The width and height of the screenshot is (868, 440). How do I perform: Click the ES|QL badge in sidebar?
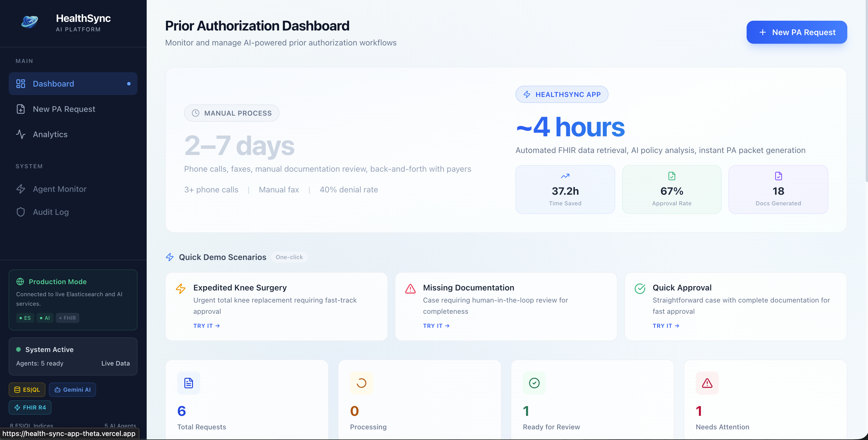coord(27,389)
